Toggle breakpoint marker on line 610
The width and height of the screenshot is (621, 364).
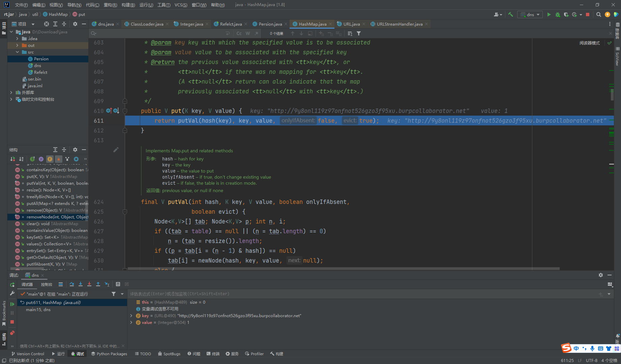pos(109,111)
